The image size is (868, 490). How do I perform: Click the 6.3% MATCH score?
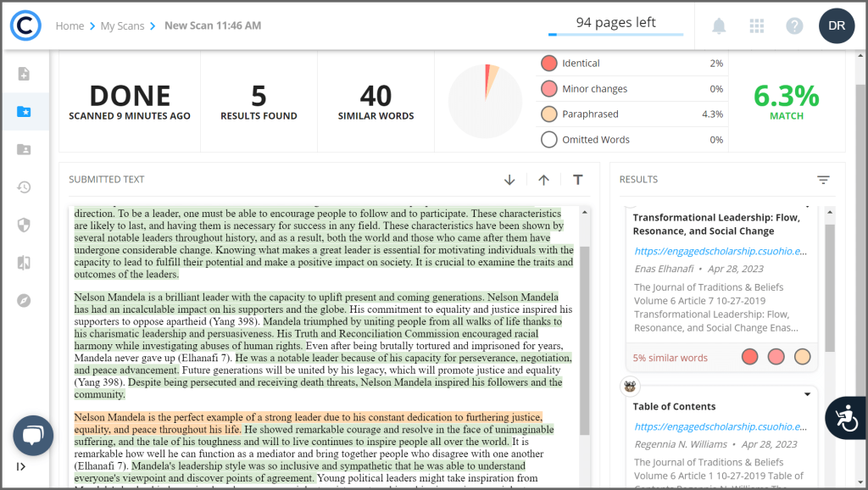coord(786,102)
